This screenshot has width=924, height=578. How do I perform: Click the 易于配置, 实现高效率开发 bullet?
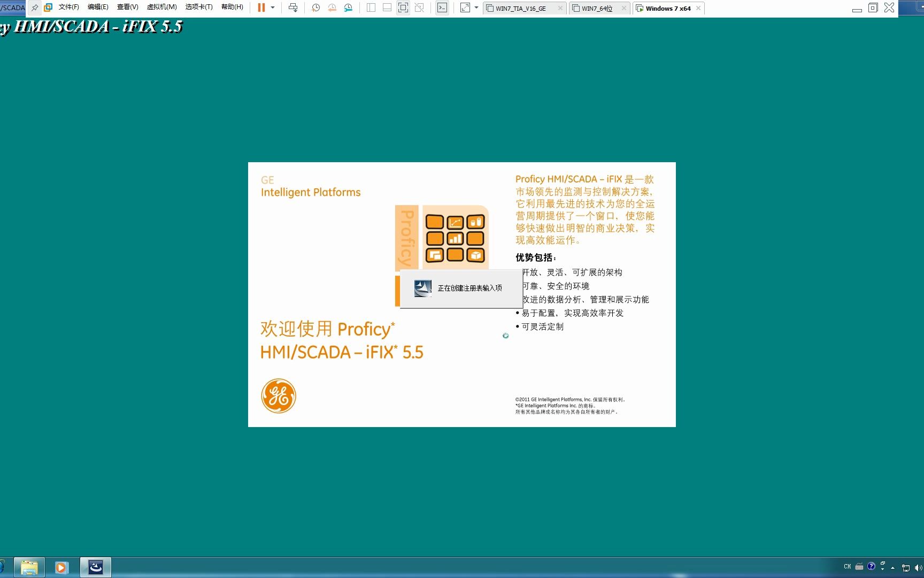pyautogui.click(x=572, y=313)
